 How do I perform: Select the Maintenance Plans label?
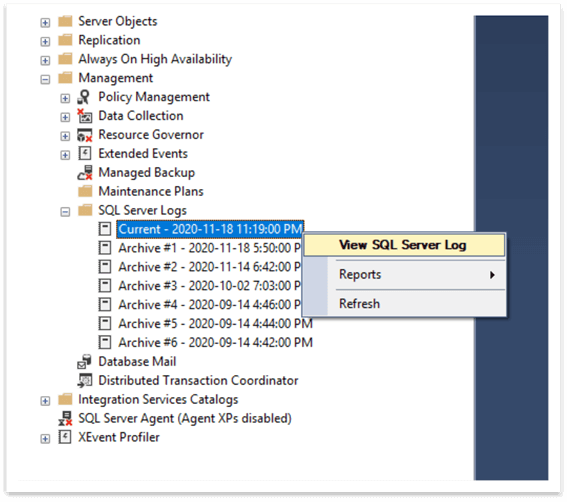coord(151,191)
